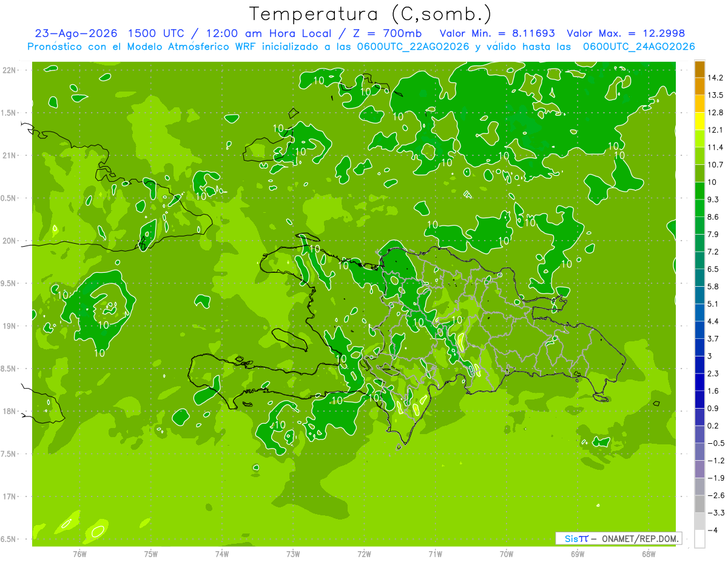
Task: Click the '0.9' color scale value
Action: (713, 408)
